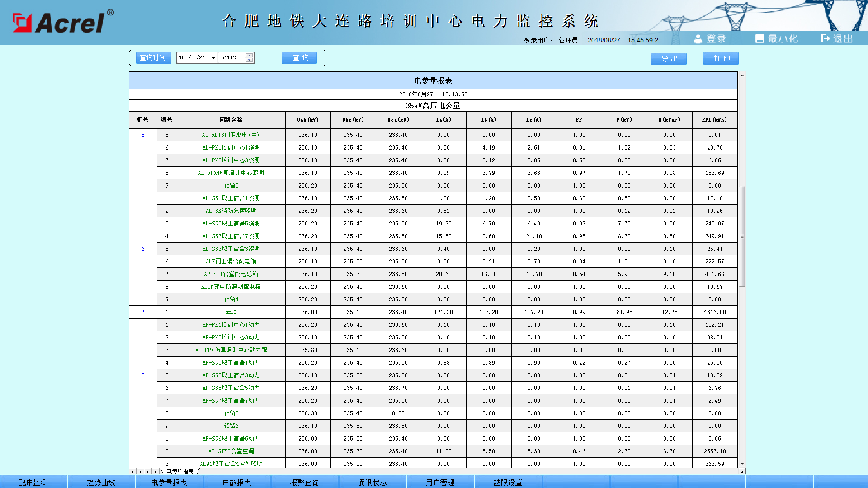Select the circuit AP-PX1培训中心1动力
The height and width of the screenshot is (488, 868).
coord(231,325)
